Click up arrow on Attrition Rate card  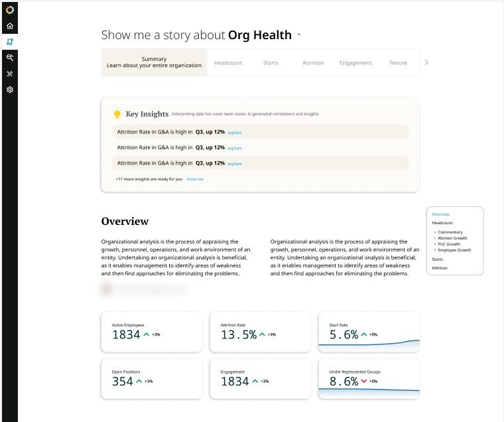tap(262, 334)
